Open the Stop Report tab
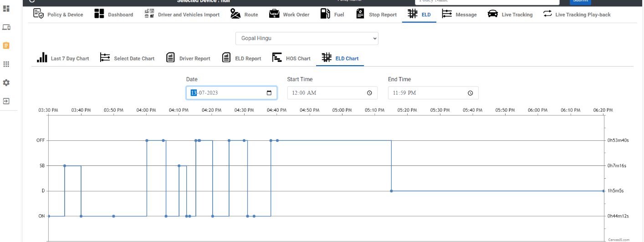Viewport: 644px width, 242px height. [x=376, y=14]
